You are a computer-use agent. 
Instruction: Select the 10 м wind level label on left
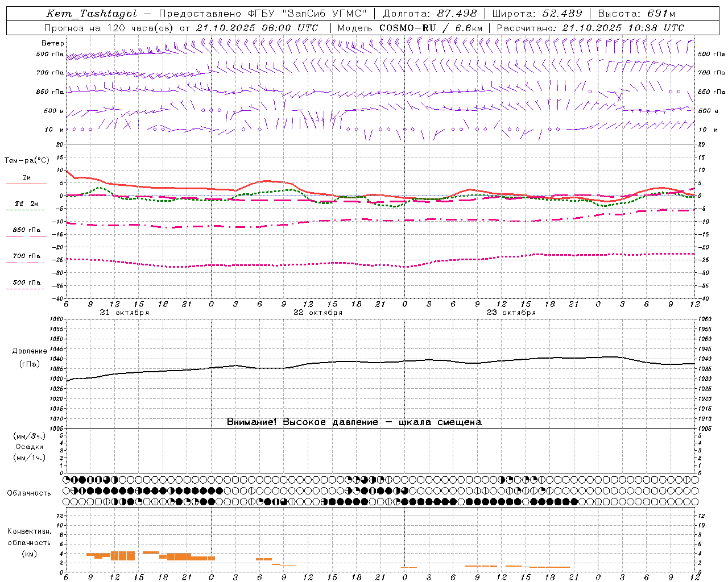(x=55, y=130)
